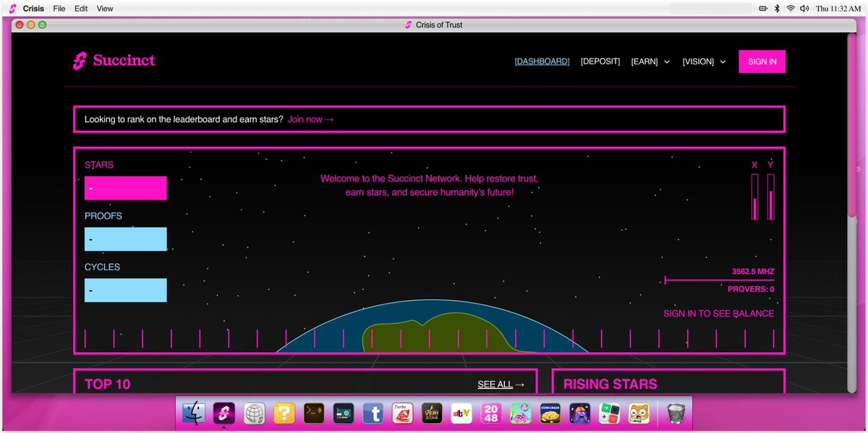Click the Bluetooth status icon

pos(777,9)
